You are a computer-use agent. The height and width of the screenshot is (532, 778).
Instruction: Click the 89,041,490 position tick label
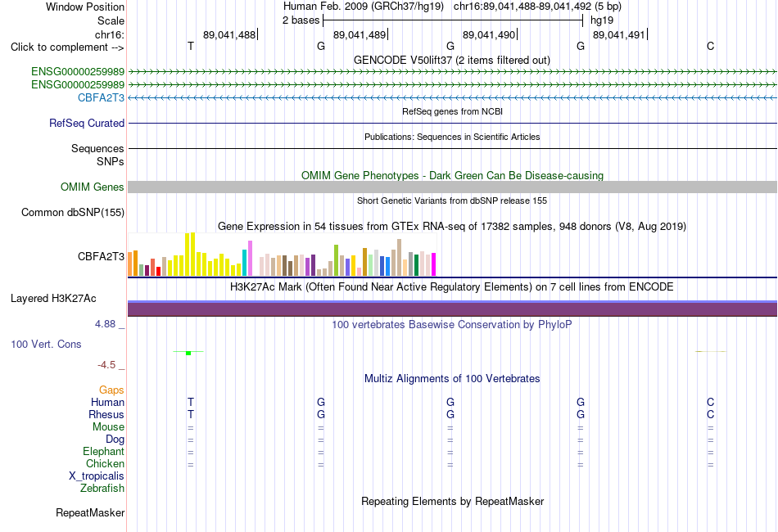coord(489,34)
